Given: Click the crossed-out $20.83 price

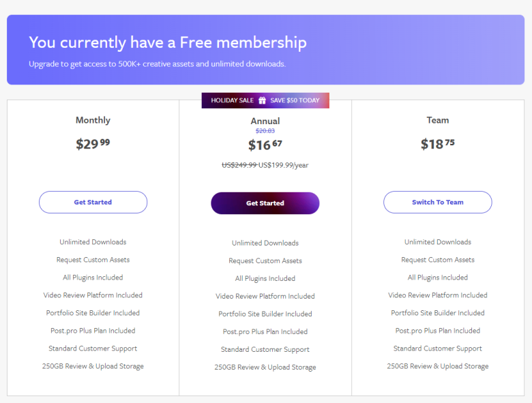Looking at the screenshot, I should pyautogui.click(x=265, y=131).
